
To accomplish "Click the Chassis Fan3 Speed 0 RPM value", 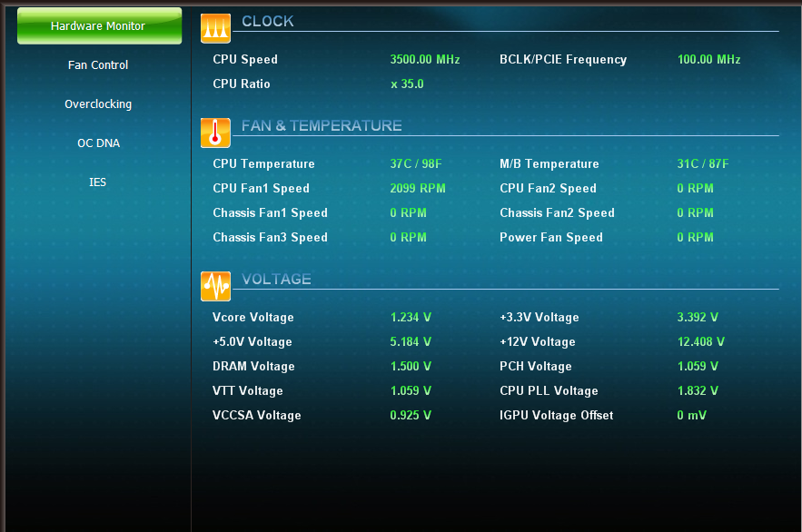I will (x=408, y=237).
